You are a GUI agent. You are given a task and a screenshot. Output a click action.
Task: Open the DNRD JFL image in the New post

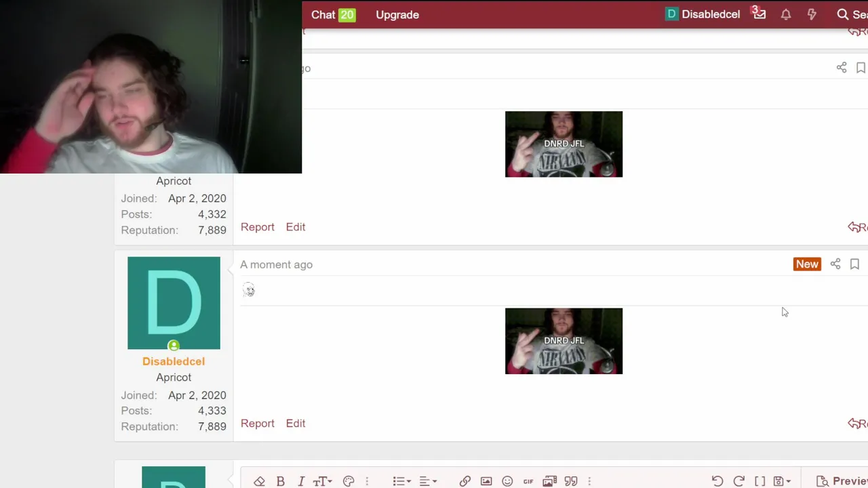(564, 341)
